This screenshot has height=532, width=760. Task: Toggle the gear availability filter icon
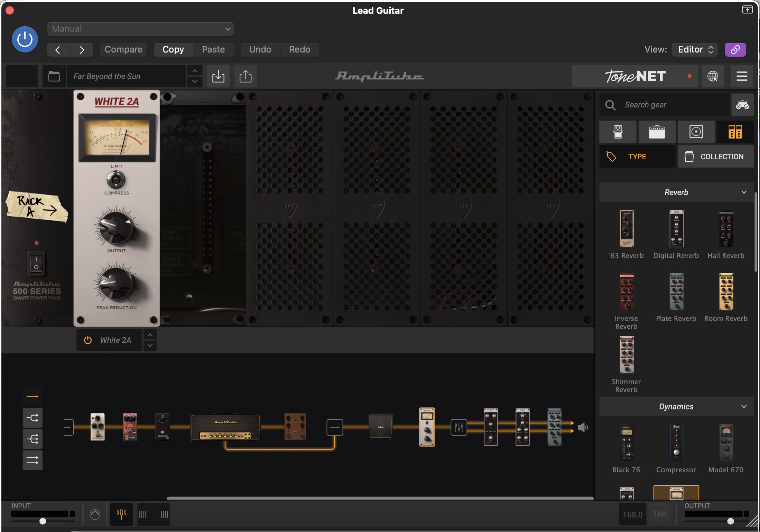pos(742,105)
